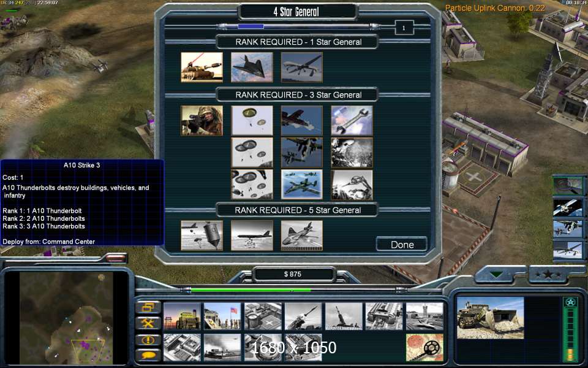Open general powers via the three-star button
Image resolution: width=588 pixels, height=368 pixels.
point(548,275)
